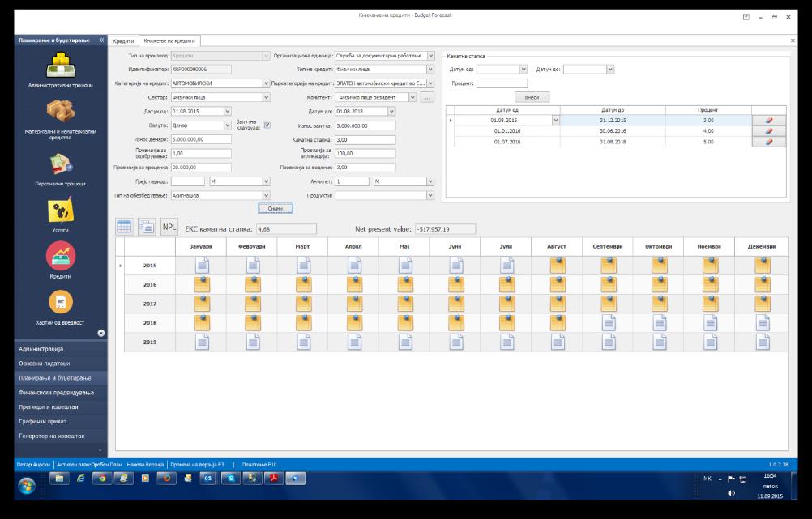This screenshot has height=519, width=812.
Task: Toggle the Валутна клаузула checkbox
Action: 267,125
